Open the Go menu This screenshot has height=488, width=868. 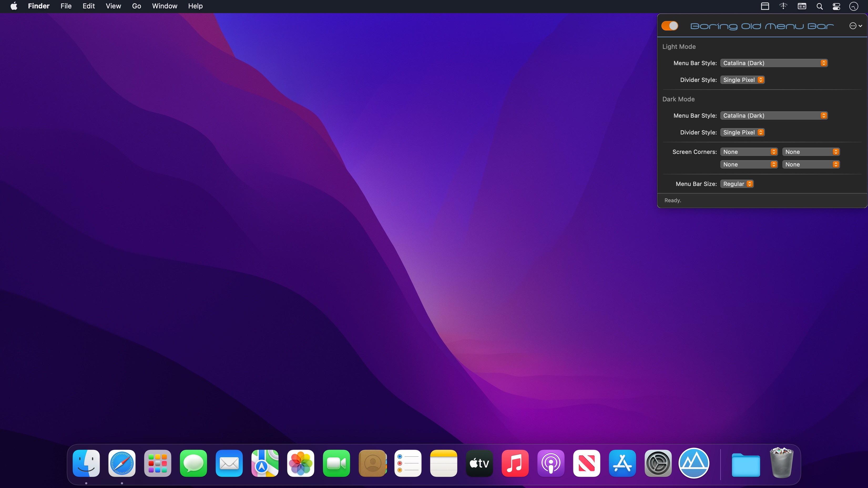click(136, 6)
